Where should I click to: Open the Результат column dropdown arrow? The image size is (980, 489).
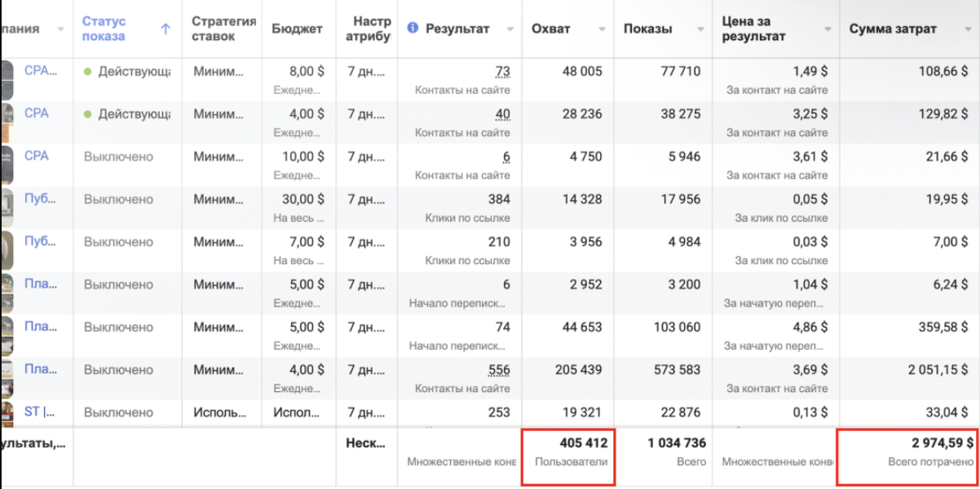tap(510, 29)
